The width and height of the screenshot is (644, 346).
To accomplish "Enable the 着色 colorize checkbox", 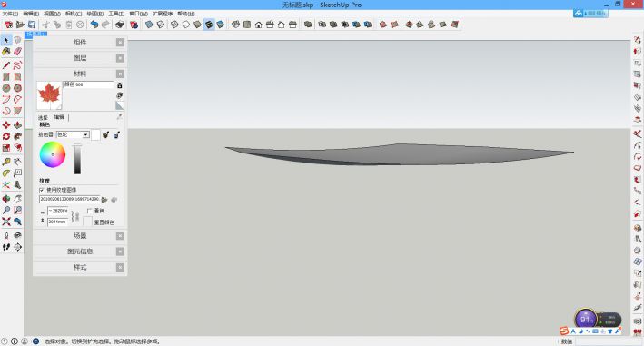I will click(x=89, y=211).
